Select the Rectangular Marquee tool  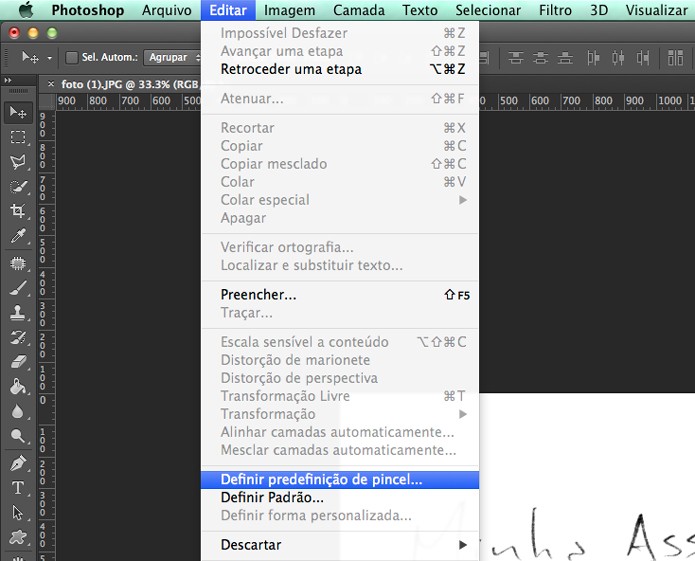[x=18, y=137]
